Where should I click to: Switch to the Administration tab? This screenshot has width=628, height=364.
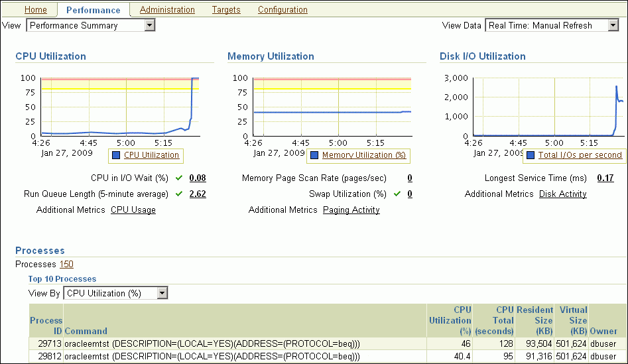coord(167,10)
